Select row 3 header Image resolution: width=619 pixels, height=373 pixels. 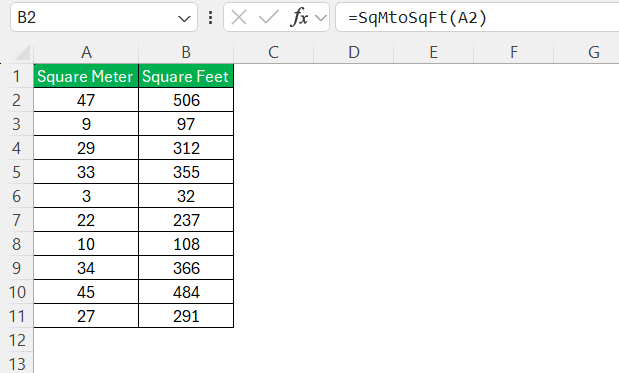17,124
